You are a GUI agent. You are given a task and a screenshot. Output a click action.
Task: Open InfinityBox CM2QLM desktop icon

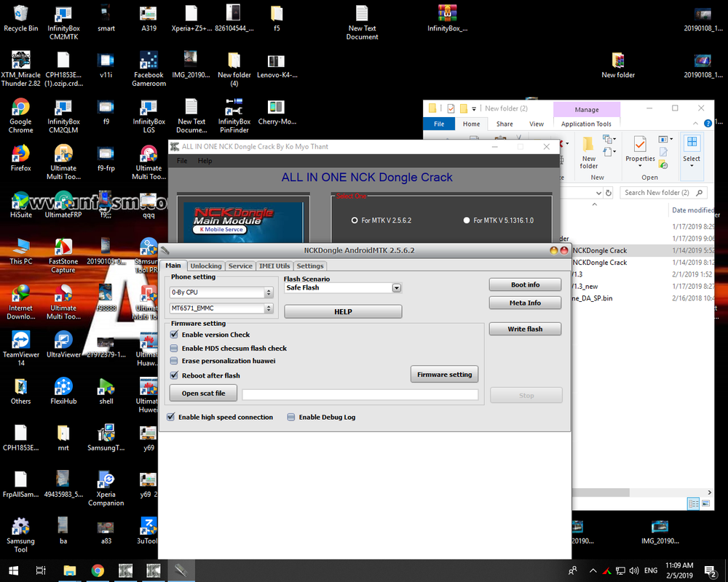63,116
